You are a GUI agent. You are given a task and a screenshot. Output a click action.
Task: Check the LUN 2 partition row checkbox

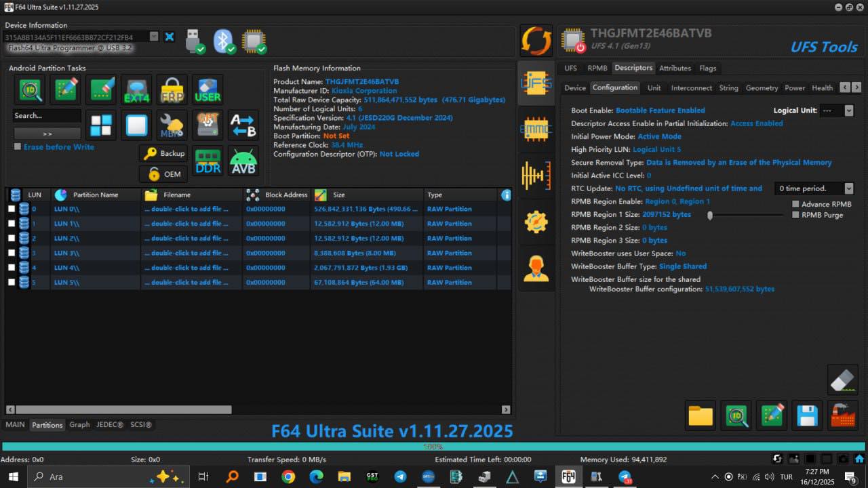(12, 239)
